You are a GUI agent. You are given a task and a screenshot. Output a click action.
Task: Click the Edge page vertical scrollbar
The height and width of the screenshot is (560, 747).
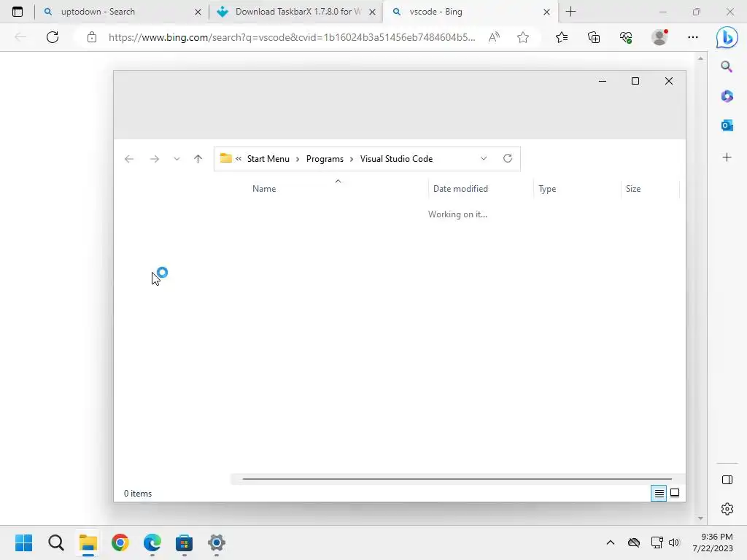point(700,287)
